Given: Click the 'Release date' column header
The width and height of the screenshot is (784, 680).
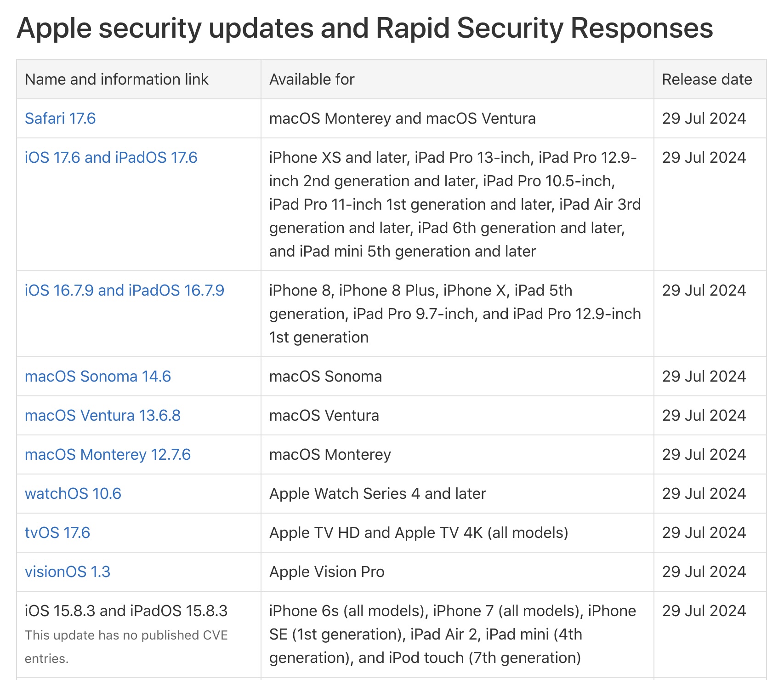Looking at the screenshot, I should tap(707, 80).
